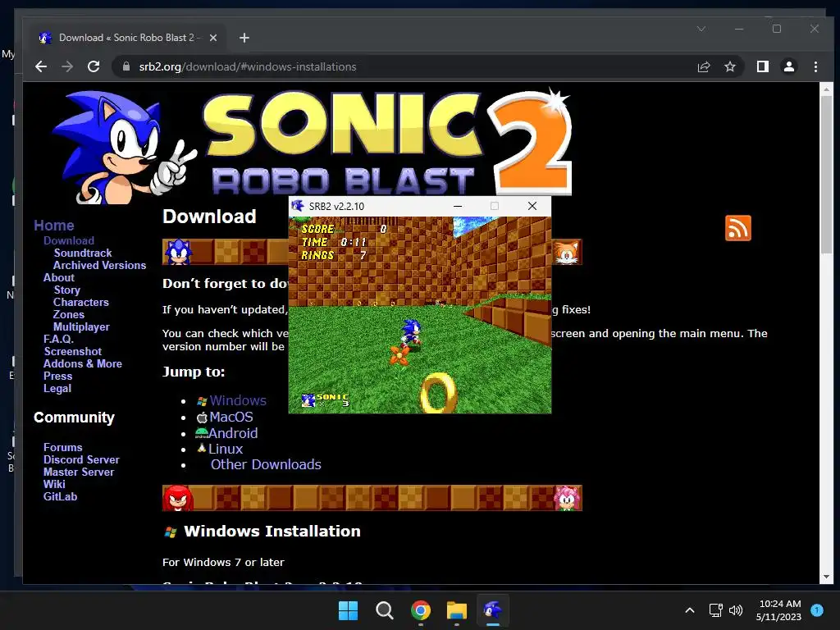Click the Knuckles face icon on divider bar

pos(178,498)
